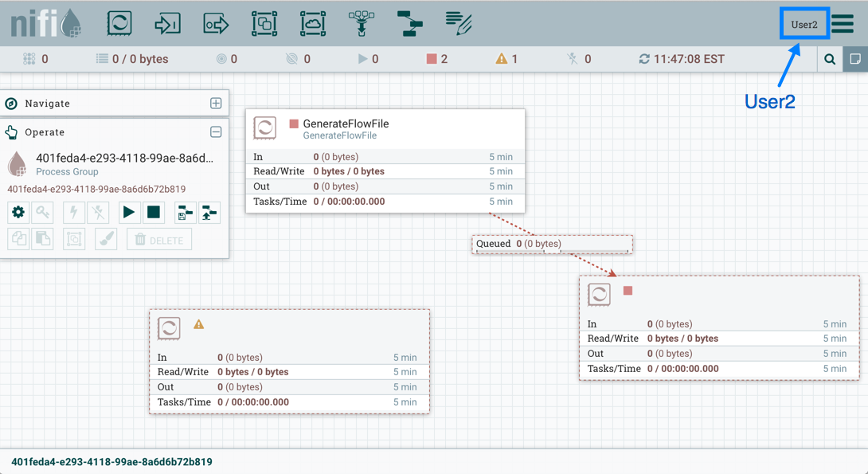Select the Processor component in toolbar

119,23
